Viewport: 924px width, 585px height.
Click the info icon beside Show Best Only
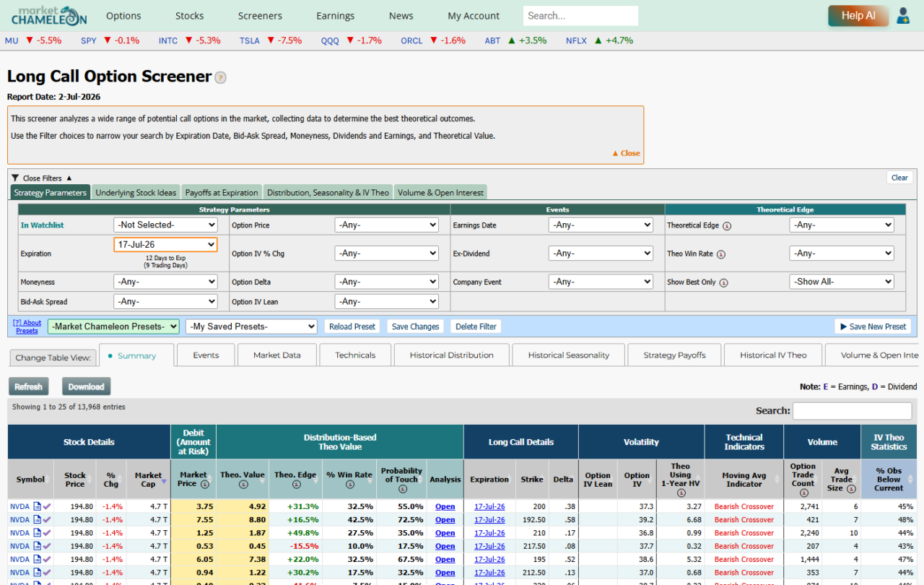[x=723, y=282]
